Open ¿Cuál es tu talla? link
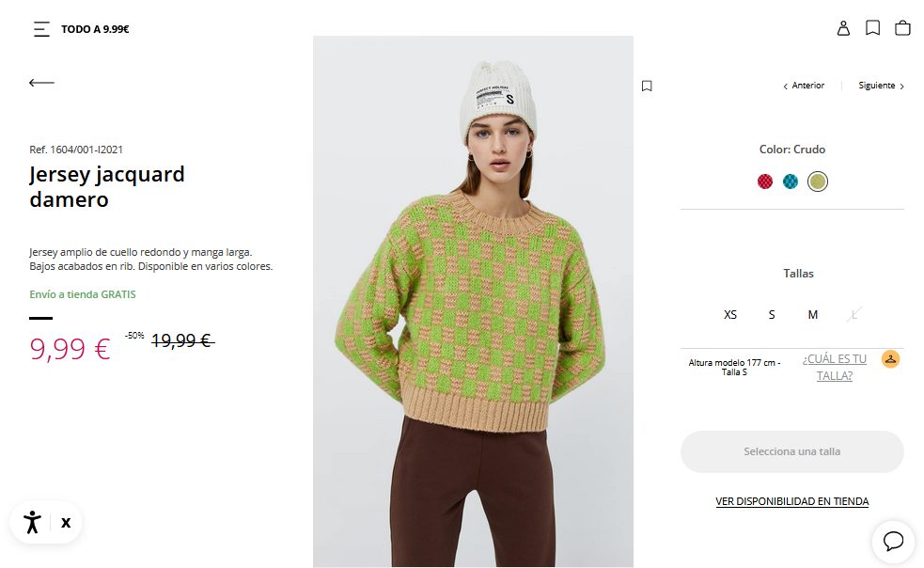The height and width of the screenshot is (568, 924). (835, 367)
